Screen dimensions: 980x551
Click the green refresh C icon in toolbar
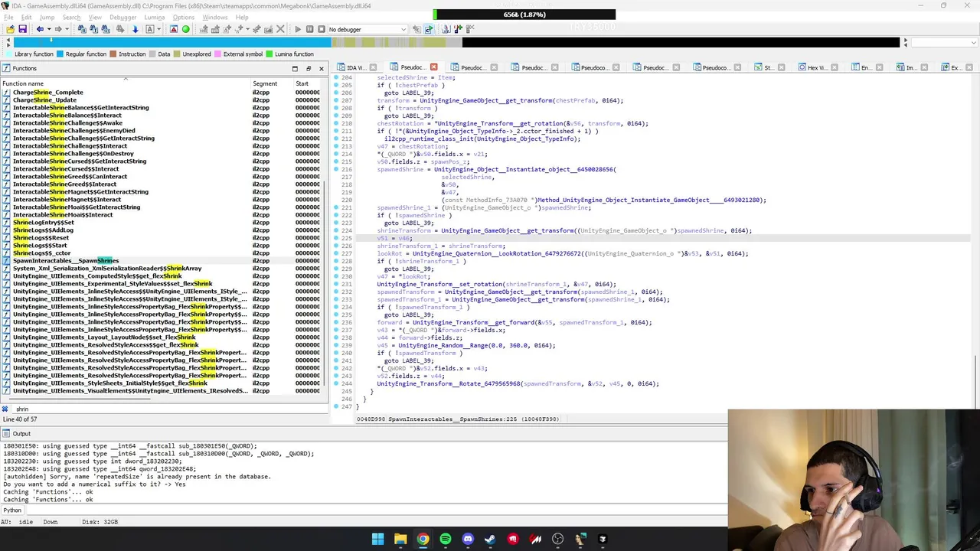(x=429, y=29)
